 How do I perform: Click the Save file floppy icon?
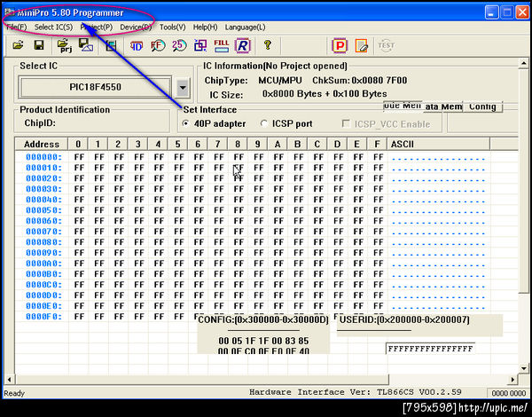pos(39,45)
